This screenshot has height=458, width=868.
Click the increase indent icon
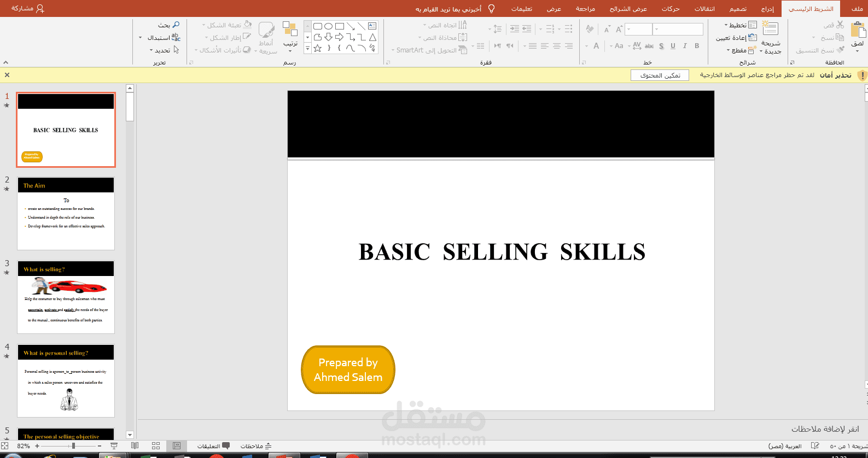pos(515,29)
